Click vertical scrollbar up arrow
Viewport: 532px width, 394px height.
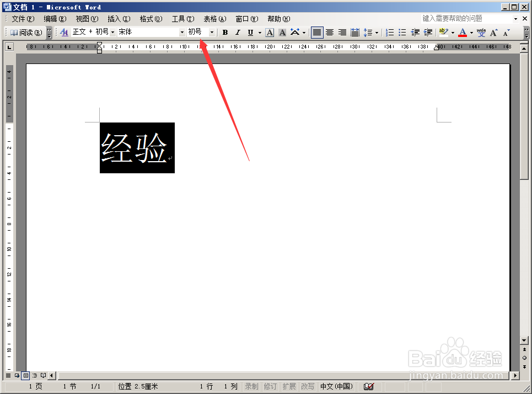524,49
